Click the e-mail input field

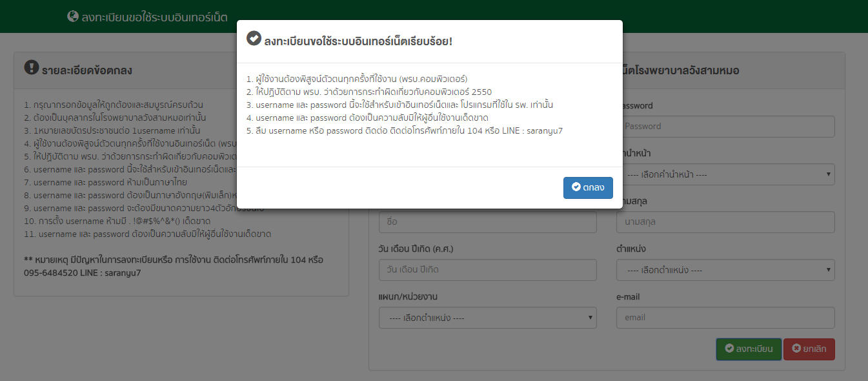[x=725, y=318]
